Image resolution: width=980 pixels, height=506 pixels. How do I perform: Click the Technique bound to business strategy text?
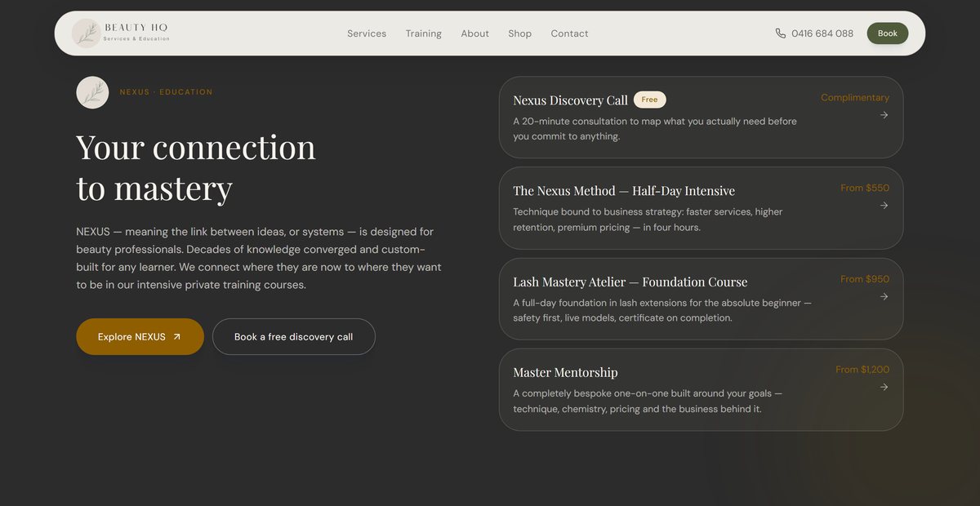(x=648, y=220)
